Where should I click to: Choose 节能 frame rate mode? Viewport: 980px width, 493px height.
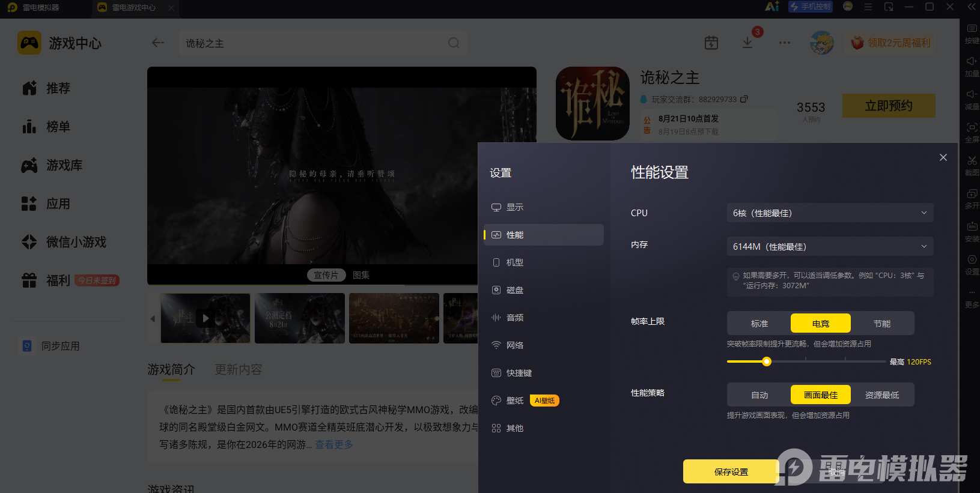click(x=882, y=324)
